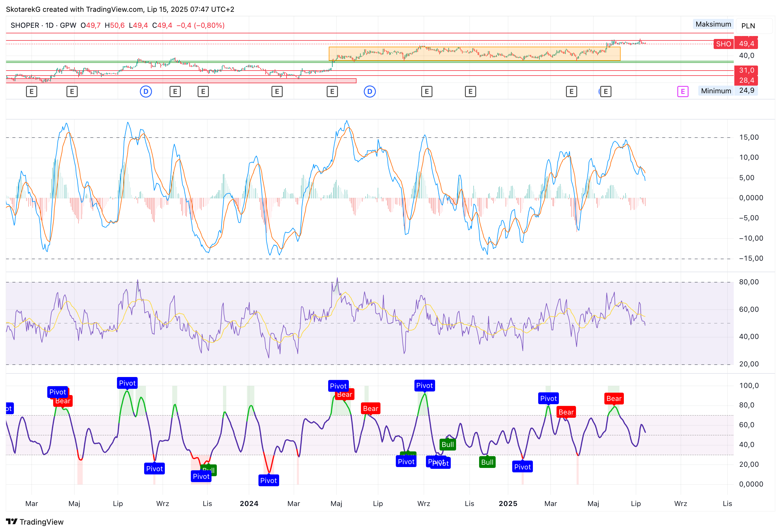Screen dimensions: 781x532
Task: Open the TradingView logo link
Action: click(35, 522)
